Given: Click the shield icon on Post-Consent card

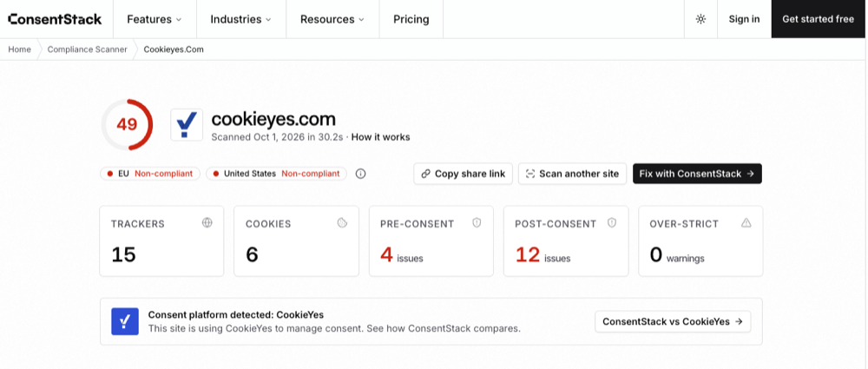Looking at the screenshot, I should pyautogui.click(x=612, y=223).
